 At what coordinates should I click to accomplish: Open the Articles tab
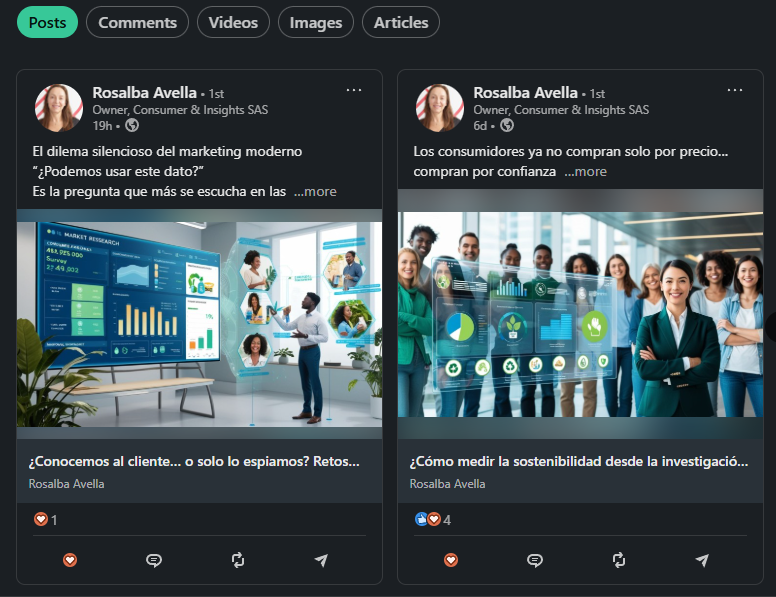[x=400, y=22]
